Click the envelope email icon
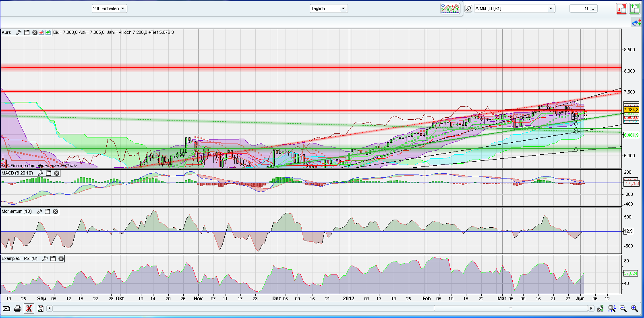Viewport: 644px width, 318px height. (x=6, y=309)
